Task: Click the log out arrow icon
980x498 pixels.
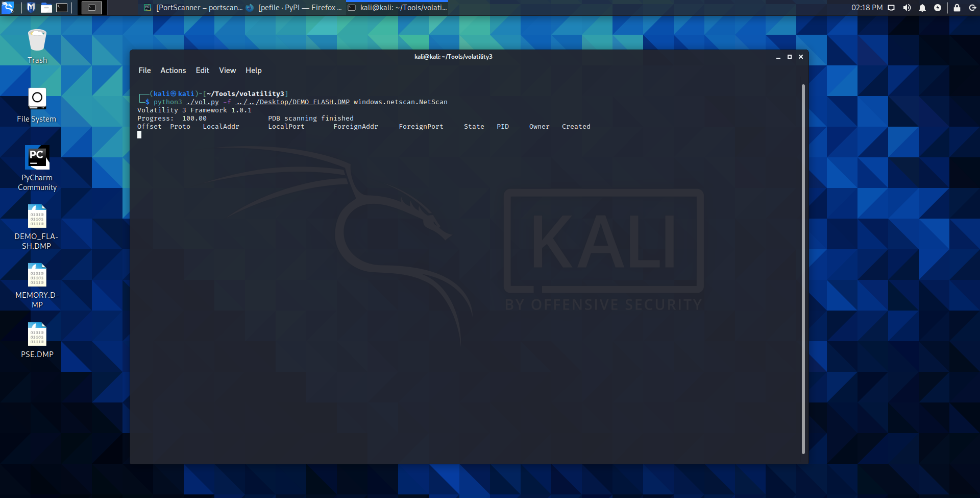Action: click(x=972, y=8)
